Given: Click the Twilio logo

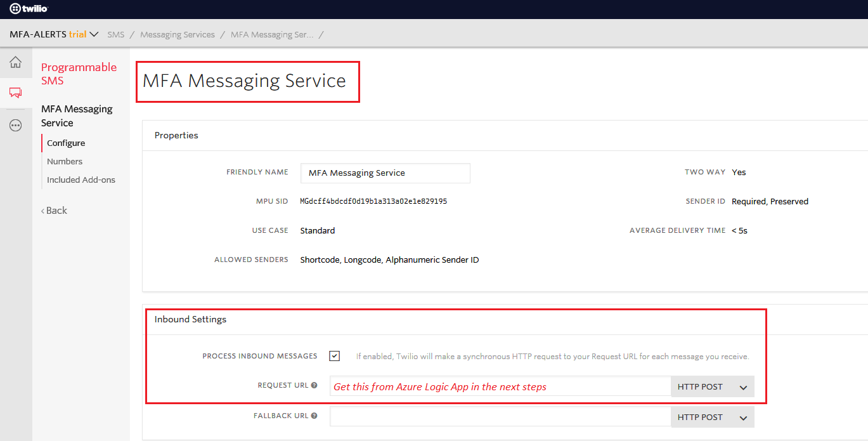Looking at the screenshot, I should click(x=29, y=9).
